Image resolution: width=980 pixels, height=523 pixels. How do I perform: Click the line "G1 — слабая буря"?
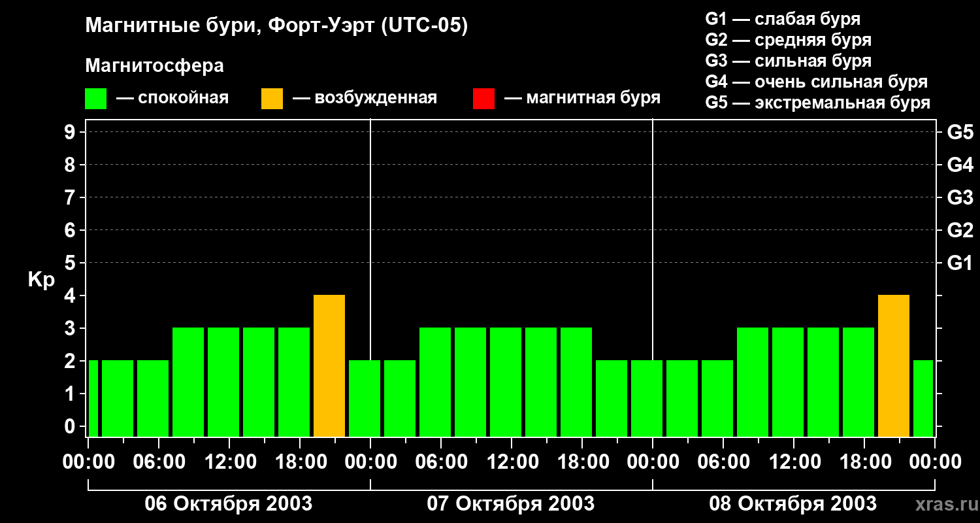(x=783, y=19)
